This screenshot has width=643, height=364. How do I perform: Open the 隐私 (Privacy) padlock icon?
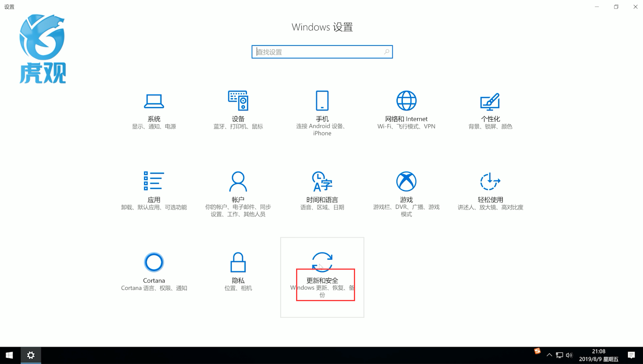coord(238,262)
